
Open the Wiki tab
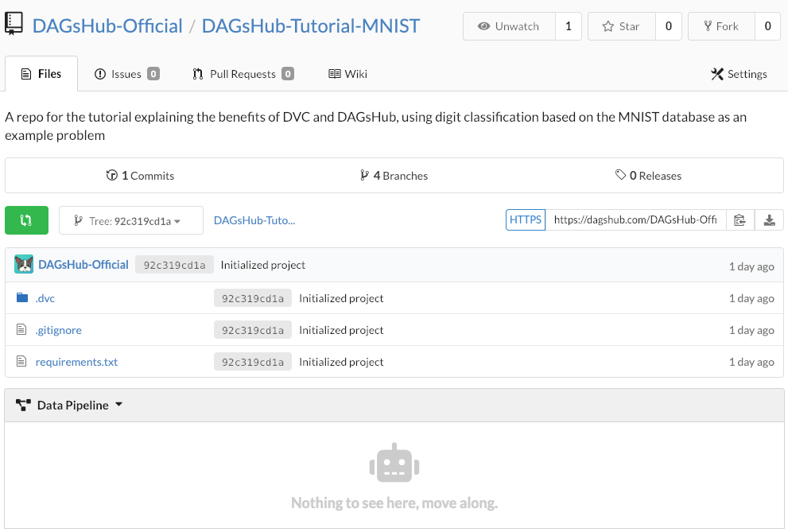click(x=347, y=74)
